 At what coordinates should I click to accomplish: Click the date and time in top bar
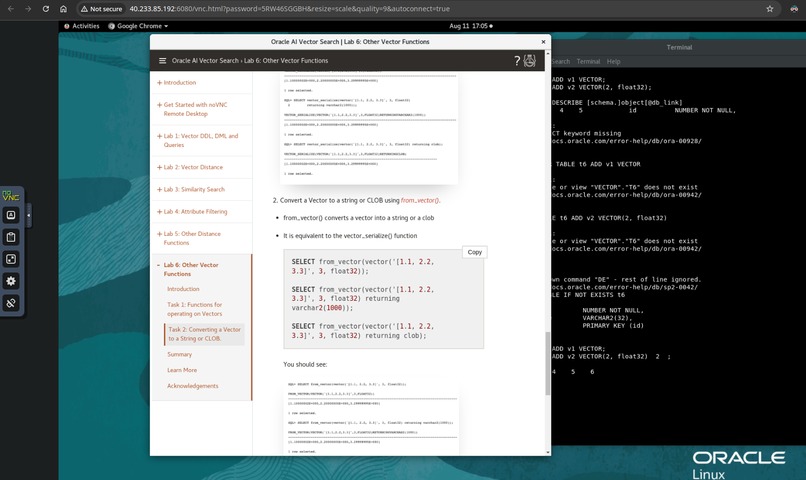point(470,26)
